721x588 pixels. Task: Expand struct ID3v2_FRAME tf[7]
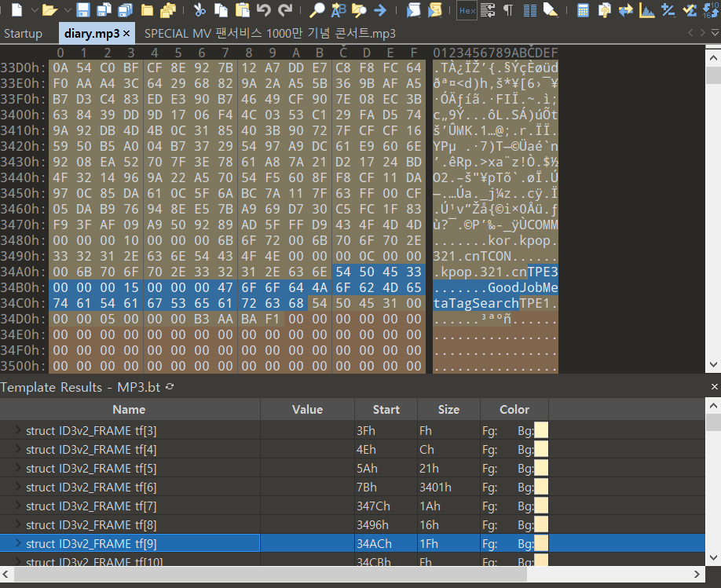point(18,506)
